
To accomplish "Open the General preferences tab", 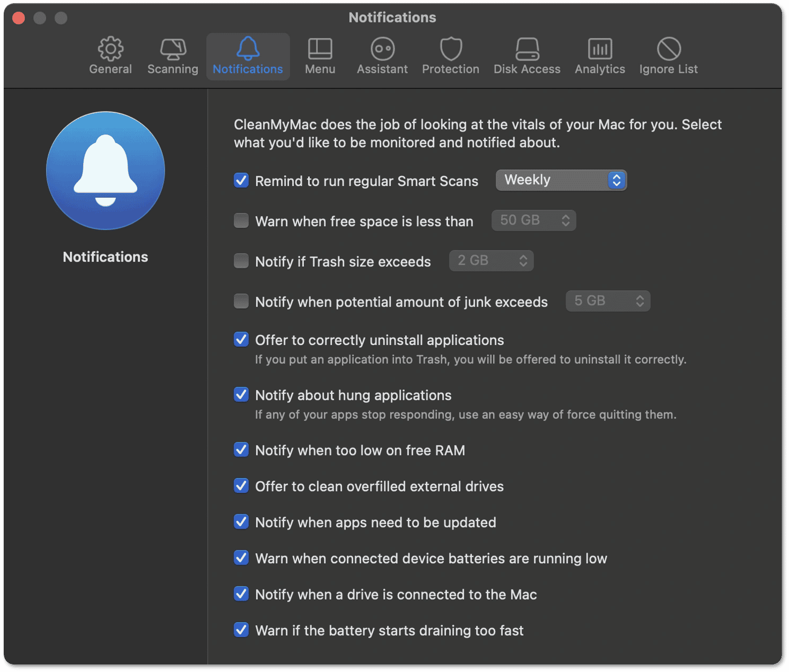I will tap(110, 56).
